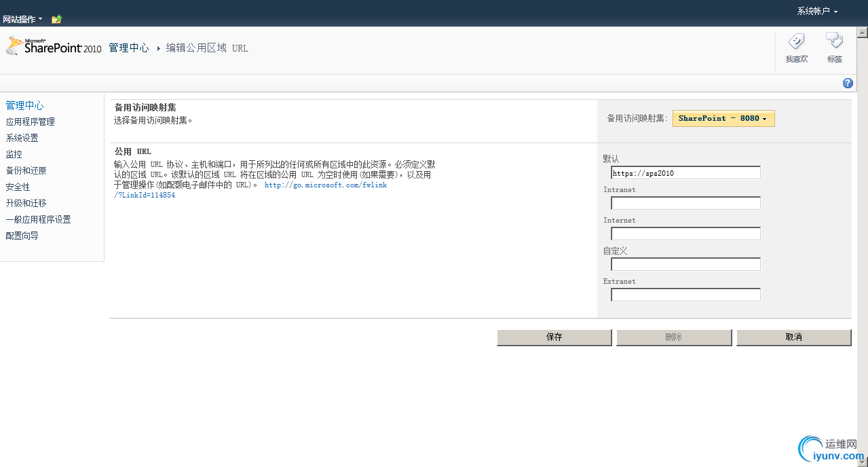The height and width of the screenshot is (467, 868).
Task: Click the Intranet URL input field
Action: (x=685, y=203)
